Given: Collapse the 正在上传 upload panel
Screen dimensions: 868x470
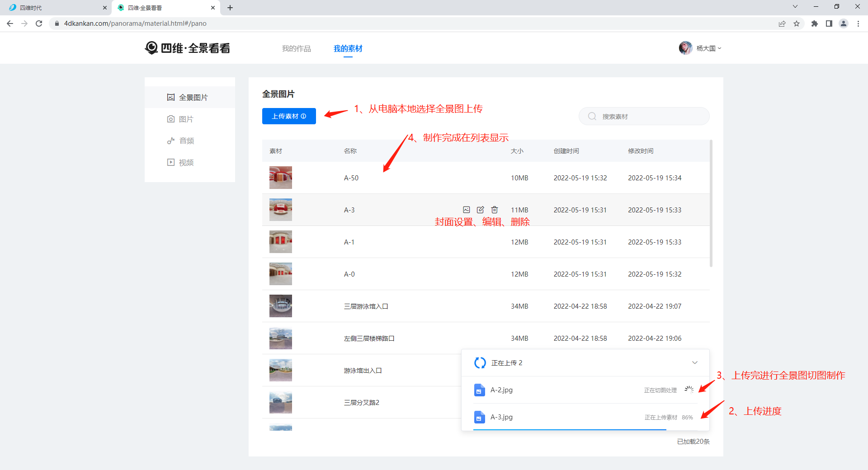Looking at the screenshot, I should [695, 363].
